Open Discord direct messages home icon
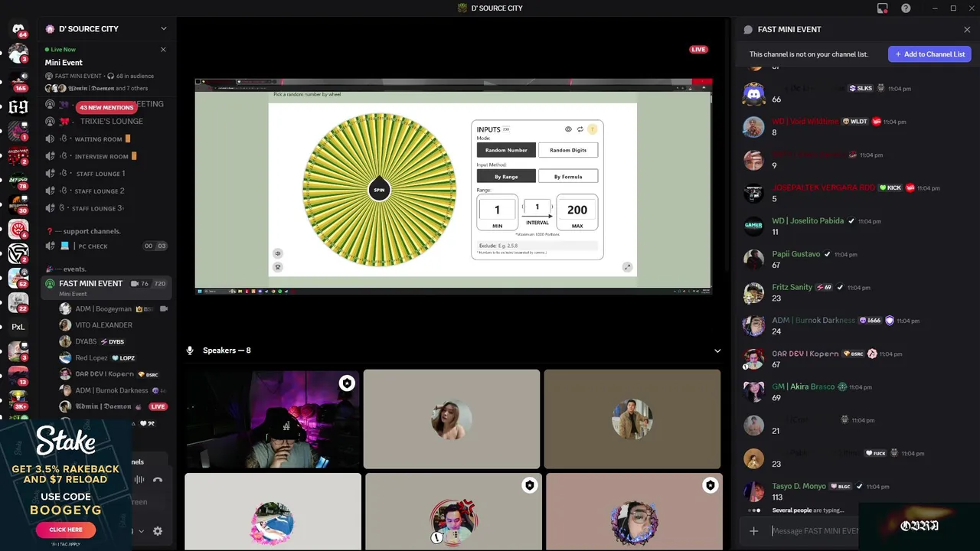Screen dimensions: 980x551 click(18, 30)
